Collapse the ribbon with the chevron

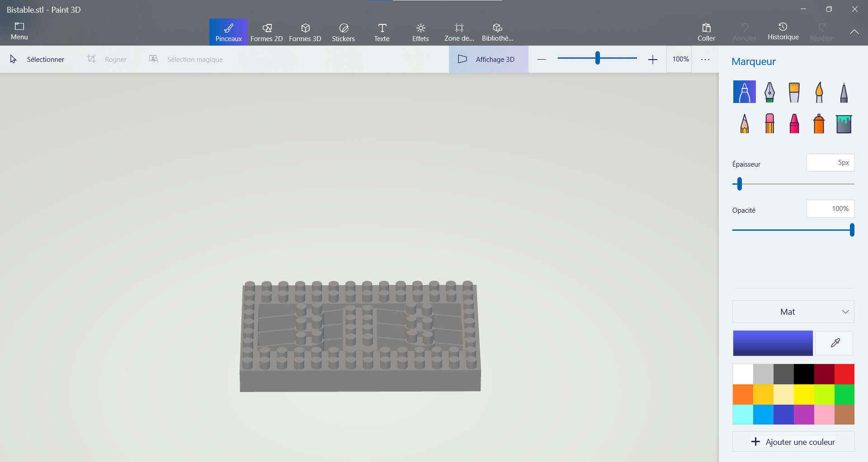pyautogui.click(x=854, y=32)
